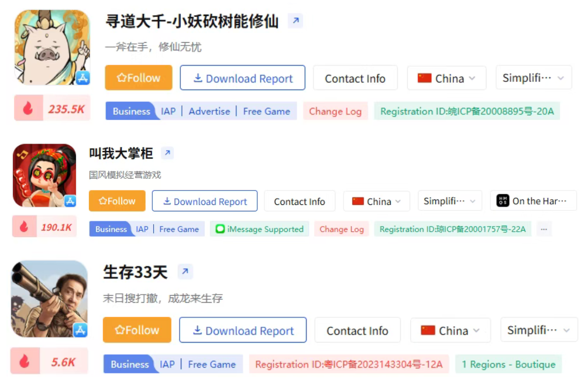Click Registration ID 粤ICP备2023143304号-12A
Viewport: 588px width, 390px height.
coord(349,364)
